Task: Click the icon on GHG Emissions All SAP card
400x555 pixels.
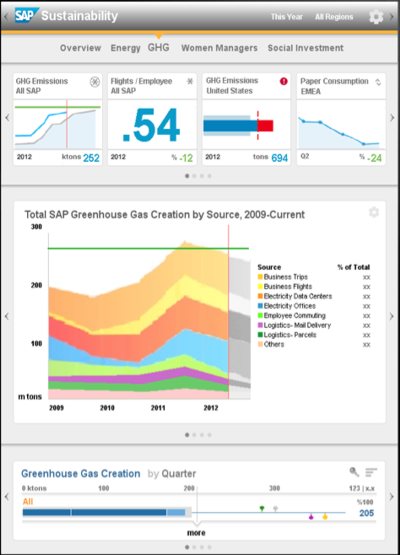Action: 95,82
